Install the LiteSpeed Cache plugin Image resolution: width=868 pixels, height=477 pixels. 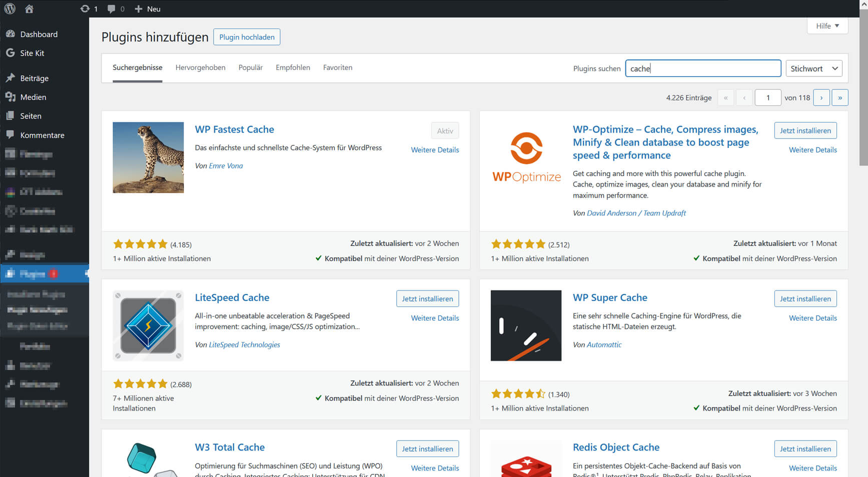tap(427, 298)
